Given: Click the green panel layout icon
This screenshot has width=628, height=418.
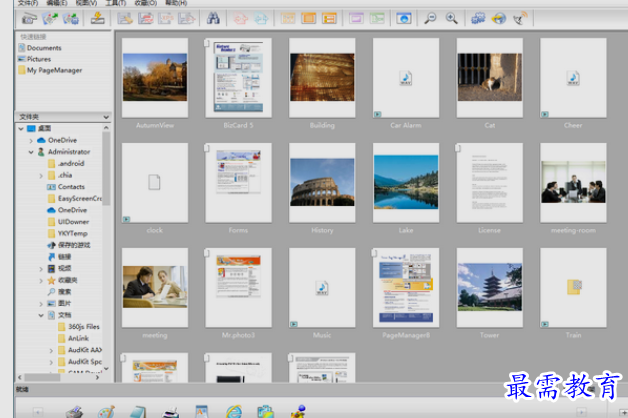Looking at the screenshot, I should [377, 18].
